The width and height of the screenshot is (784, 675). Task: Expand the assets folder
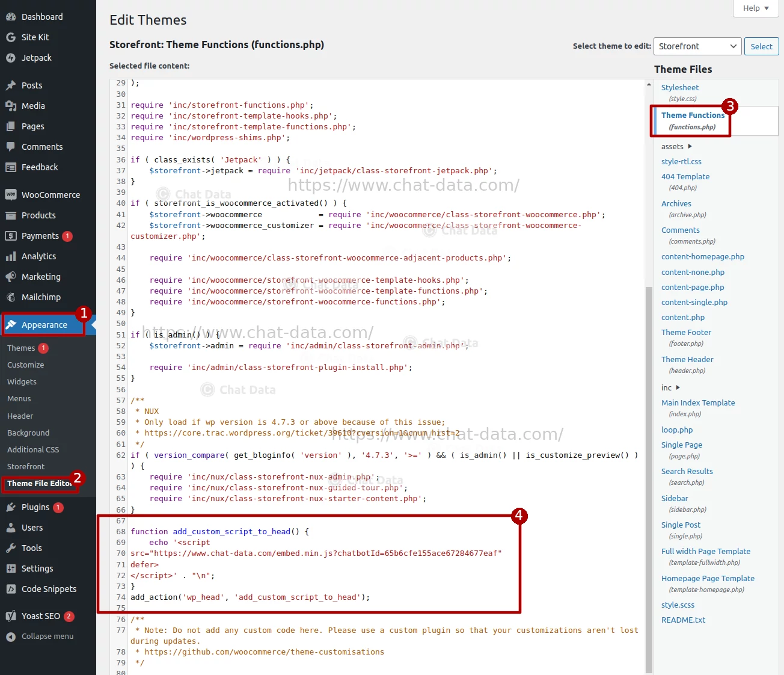coord(676,147)
